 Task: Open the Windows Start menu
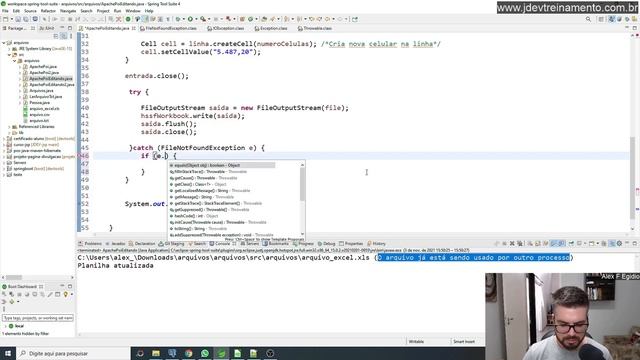point(8,353)
